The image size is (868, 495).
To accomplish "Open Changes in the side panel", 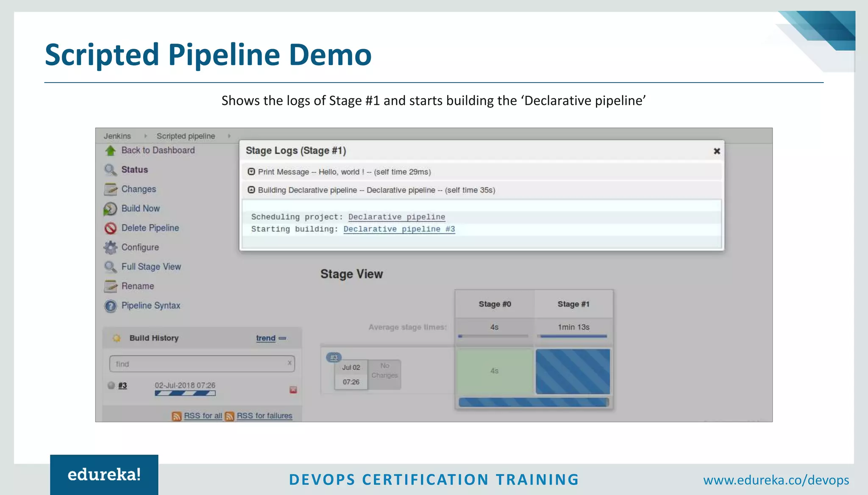I will tap(139, 189).
